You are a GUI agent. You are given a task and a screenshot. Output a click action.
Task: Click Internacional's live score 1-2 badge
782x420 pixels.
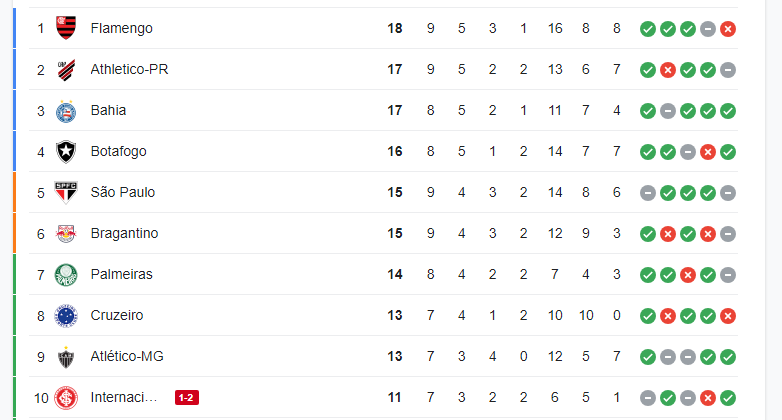[187, 398]
